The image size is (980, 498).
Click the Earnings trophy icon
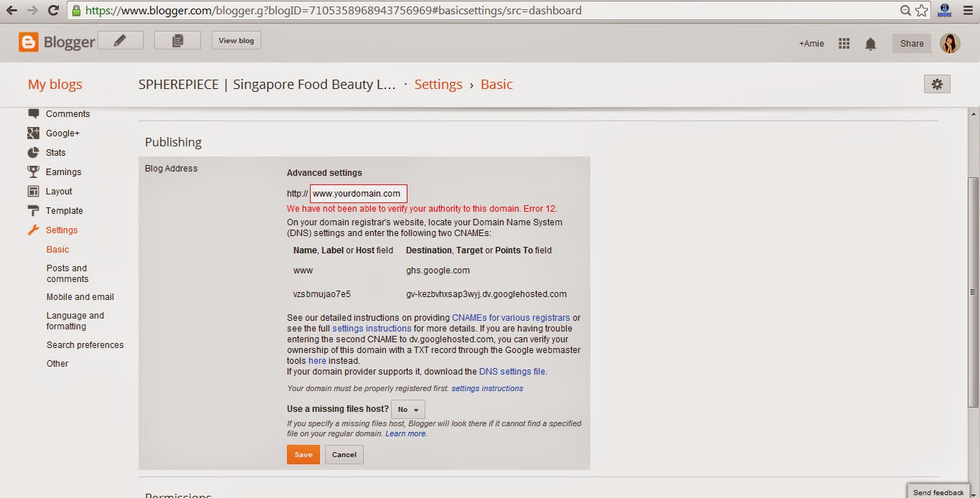[33, 172]
